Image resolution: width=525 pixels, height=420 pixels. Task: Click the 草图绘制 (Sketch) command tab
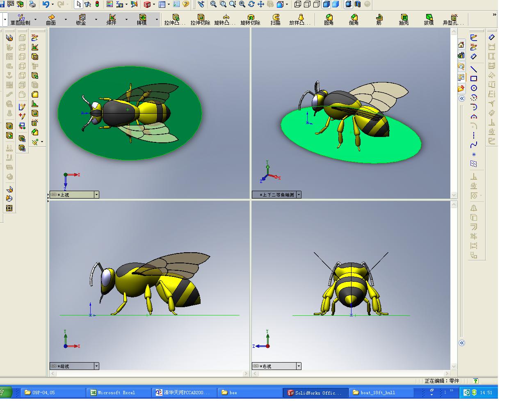[x=21, y=20]
